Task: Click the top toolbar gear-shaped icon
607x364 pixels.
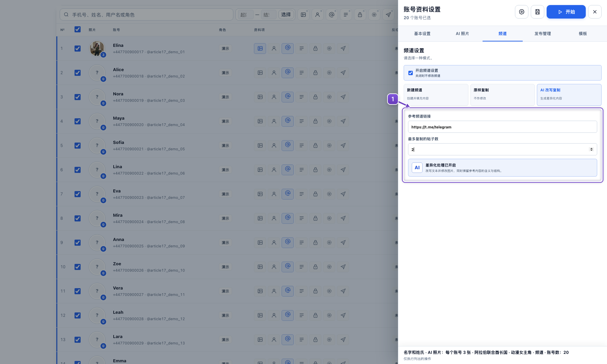Action: 374,14
